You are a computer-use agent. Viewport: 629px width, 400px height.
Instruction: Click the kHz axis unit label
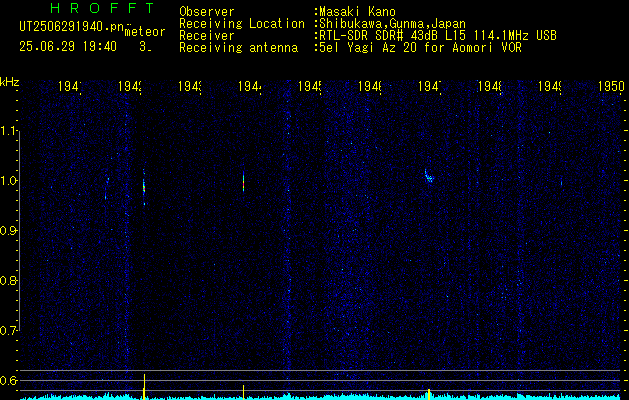(x=10, y=82)
